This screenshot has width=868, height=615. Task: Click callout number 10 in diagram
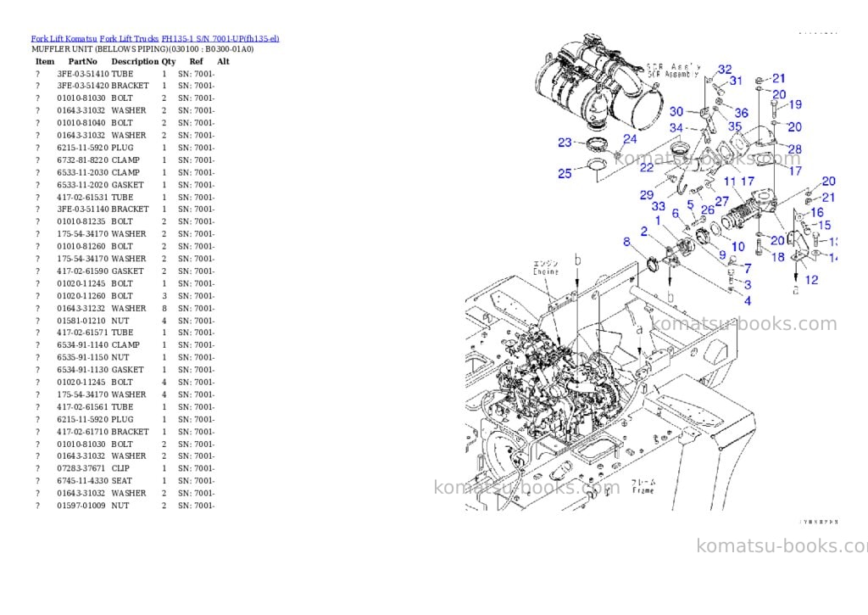(x=738, y=247)
